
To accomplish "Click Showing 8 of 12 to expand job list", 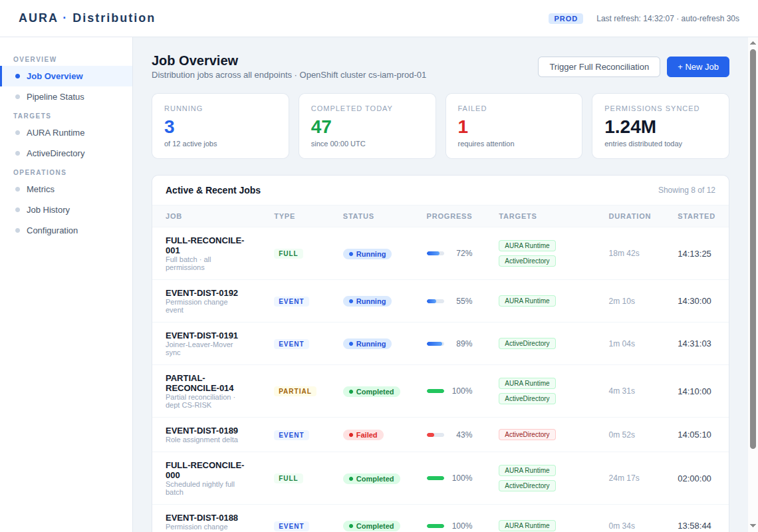I will pos(687,190).
